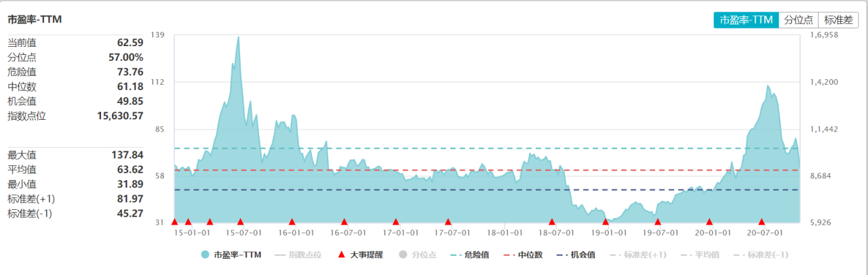Click the 指数点位 value 15,630.57
The width and height of the screenshot is (868, 275).
tap(121, 116)
